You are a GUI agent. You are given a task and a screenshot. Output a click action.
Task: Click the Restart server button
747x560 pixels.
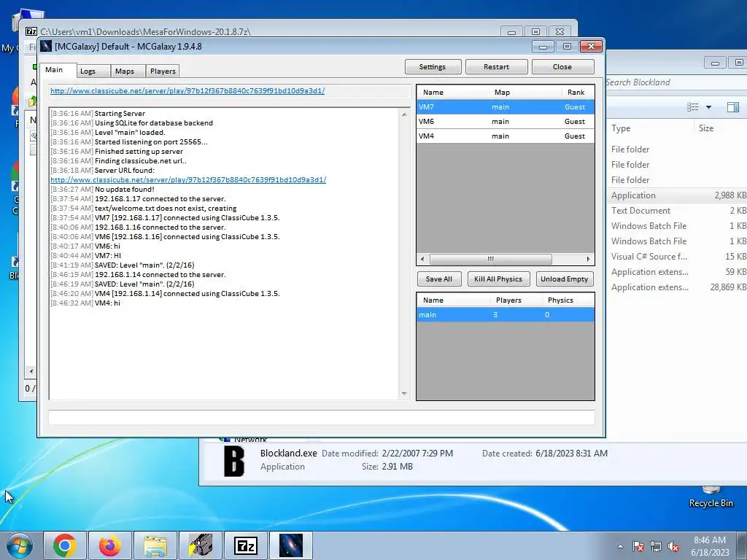click(x=496, y=66)
